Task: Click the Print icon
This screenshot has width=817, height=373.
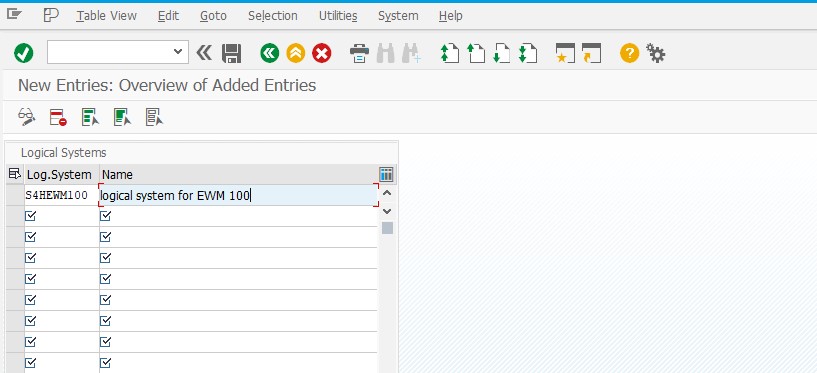Action: tap(359, 53)
